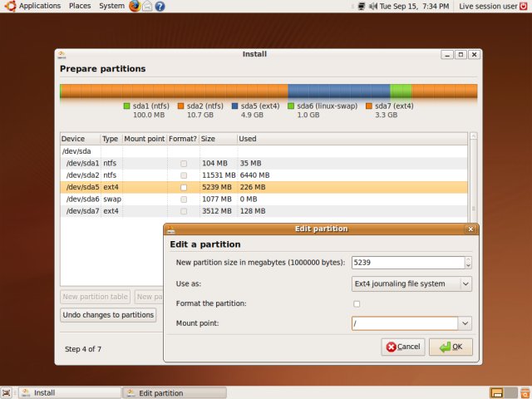Select the /dev/sda6 swap row
This screenshot has height=399, width=532.
click(264, 199)
